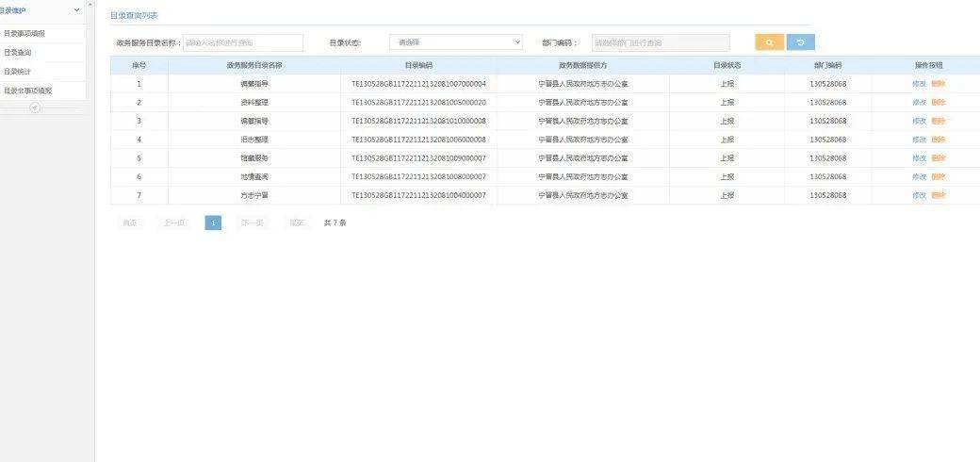The width and height of the screenshot is (980, 462).
Task: Select 目录查询 in the sidebar
Action: tap(18, 53)
